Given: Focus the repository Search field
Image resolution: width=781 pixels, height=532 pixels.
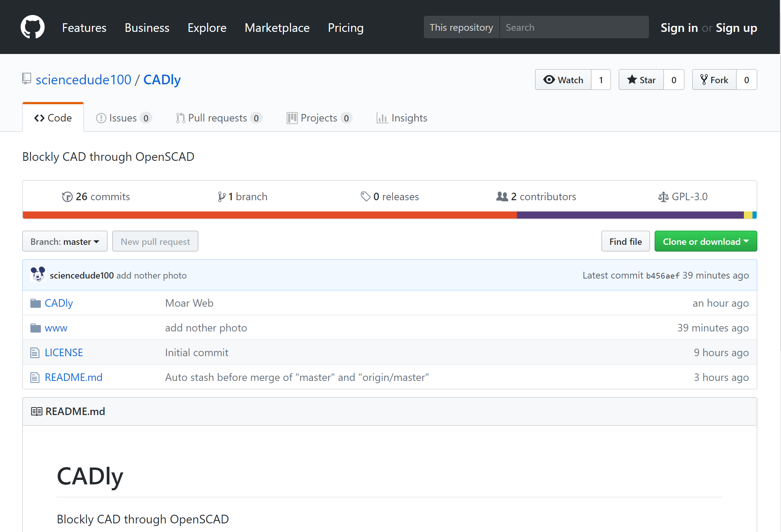Looking at the screenshot, I should [574, 27].
